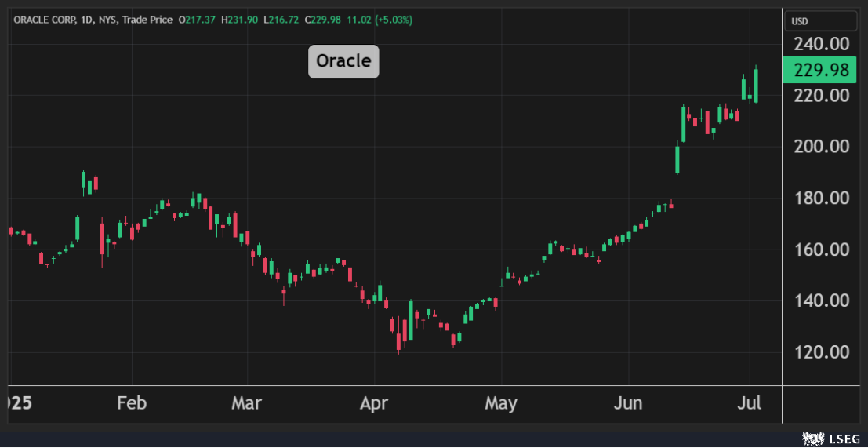
Task: Click the latest tall green candlestick
Action: tap(756, 85)
